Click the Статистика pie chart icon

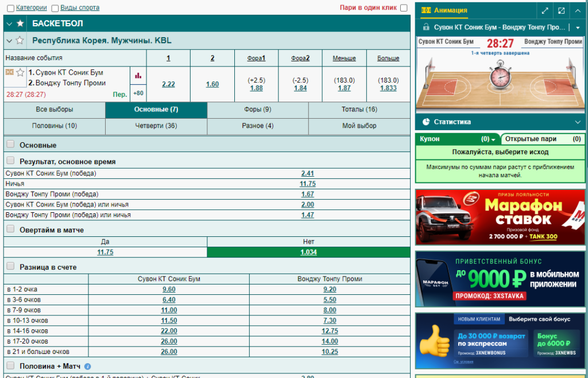point(426,122)
